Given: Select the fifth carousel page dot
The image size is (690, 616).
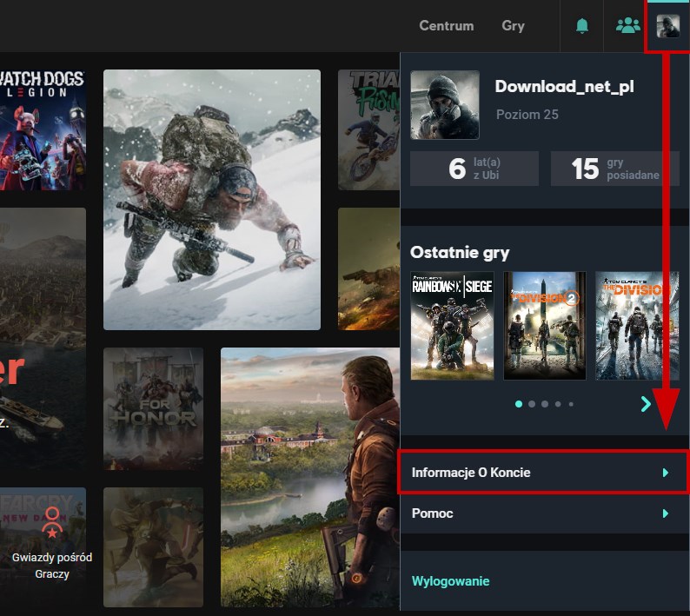Looking at the screenshot, I should (x=571, y=404).
